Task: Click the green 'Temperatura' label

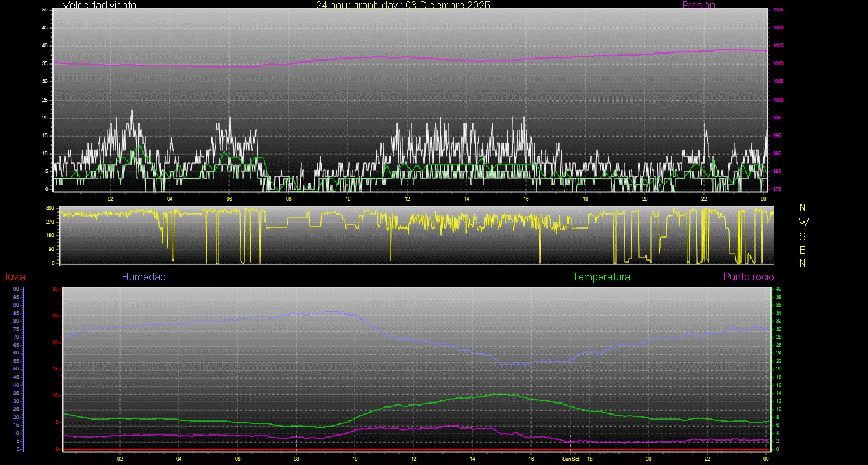Action: click(x=601, y=277)
